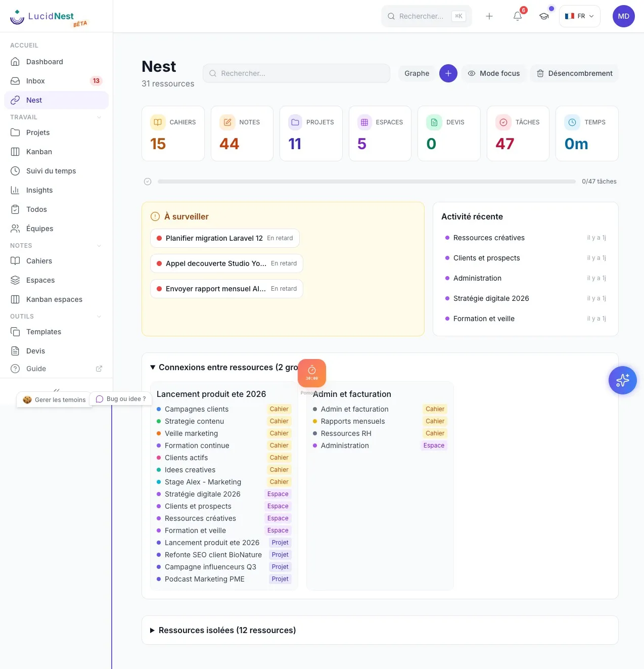
Task: Open the orange Pomodoro timer widget
Action: 312,373
